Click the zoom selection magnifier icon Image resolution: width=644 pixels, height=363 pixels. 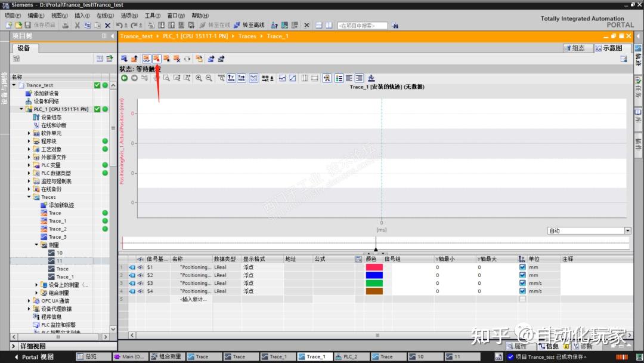166,78
